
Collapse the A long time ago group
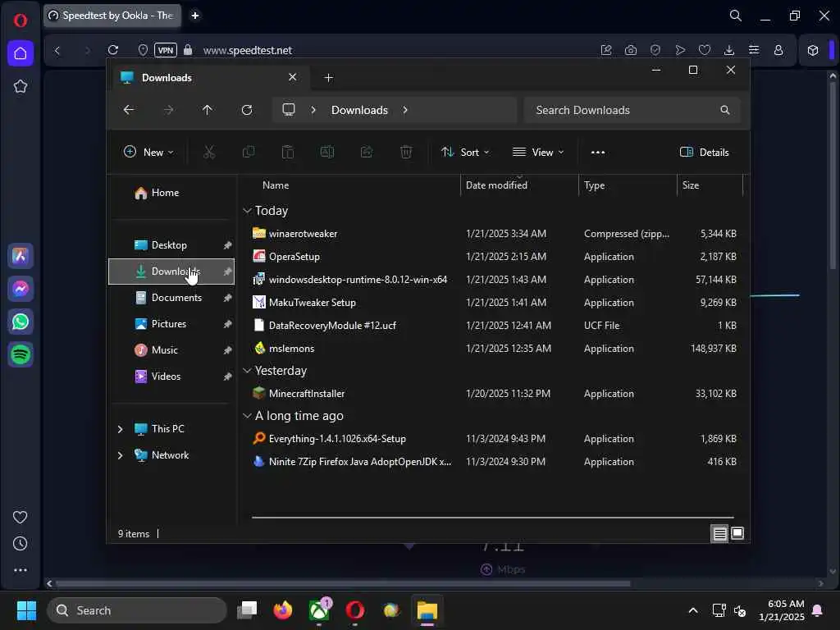(247, 416)
